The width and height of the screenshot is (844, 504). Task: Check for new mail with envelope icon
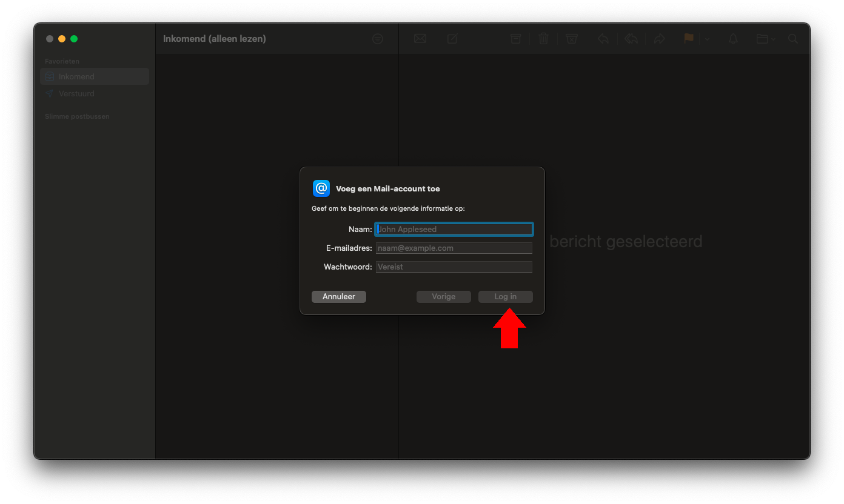420,38
